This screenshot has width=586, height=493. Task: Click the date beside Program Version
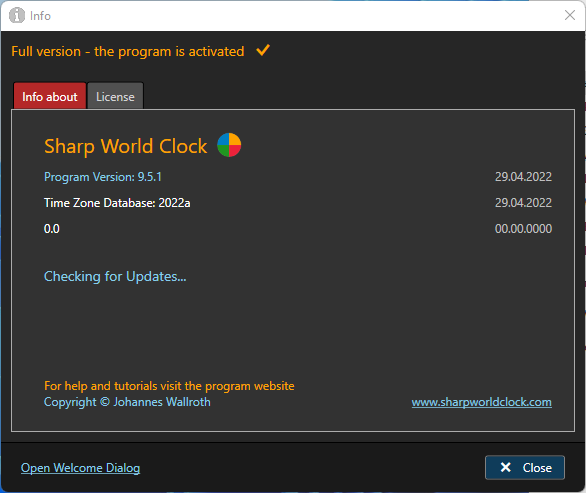pyautogui.click(x=523, y=177)
